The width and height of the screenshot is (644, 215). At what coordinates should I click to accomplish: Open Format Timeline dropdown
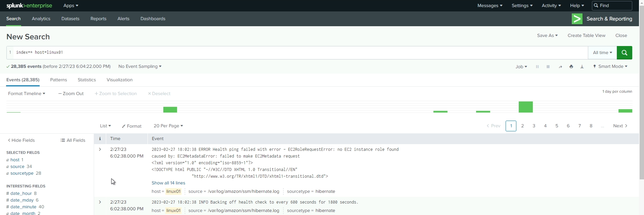click(27, 94)
